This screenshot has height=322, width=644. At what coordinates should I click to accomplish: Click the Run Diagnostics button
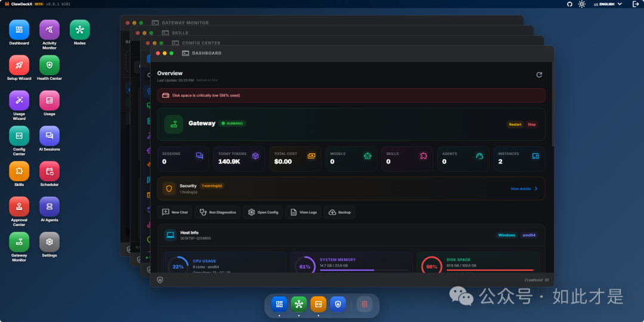[219, 212]
